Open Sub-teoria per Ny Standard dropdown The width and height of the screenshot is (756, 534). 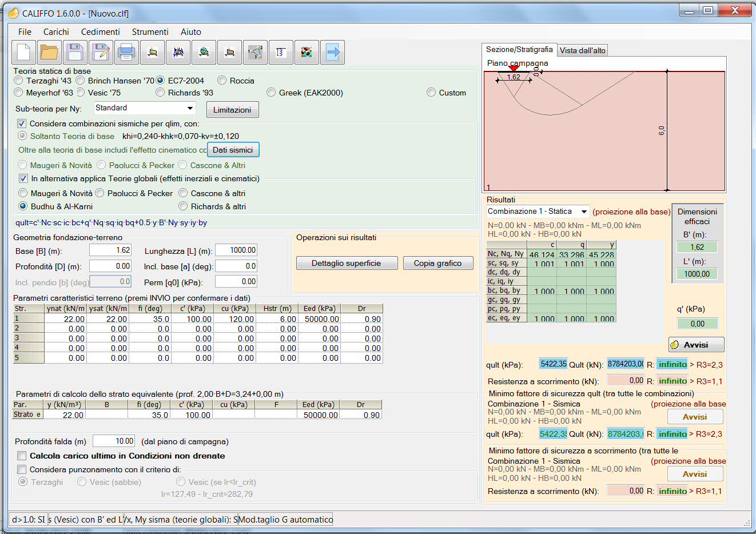(x=190, y=108)
